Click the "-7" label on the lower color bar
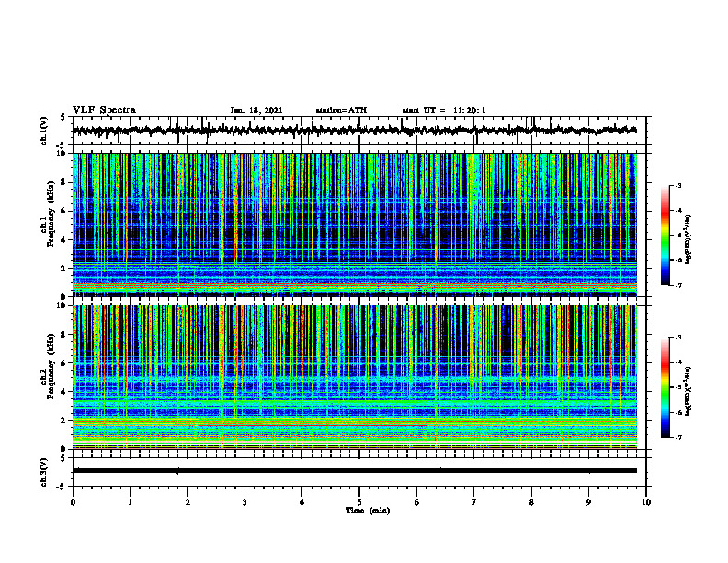 click(x=677, y=438)
